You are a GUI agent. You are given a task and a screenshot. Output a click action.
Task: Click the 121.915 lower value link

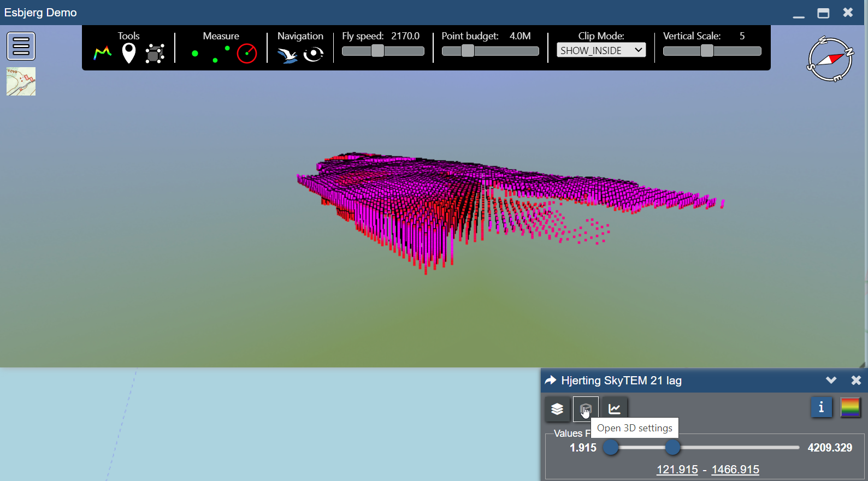click(x=677, y=470)
